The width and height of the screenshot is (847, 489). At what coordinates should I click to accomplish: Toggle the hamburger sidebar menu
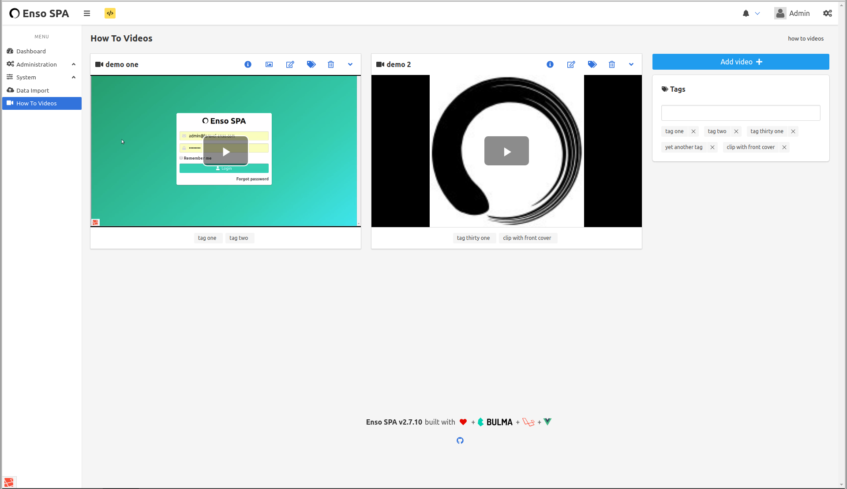86,14
